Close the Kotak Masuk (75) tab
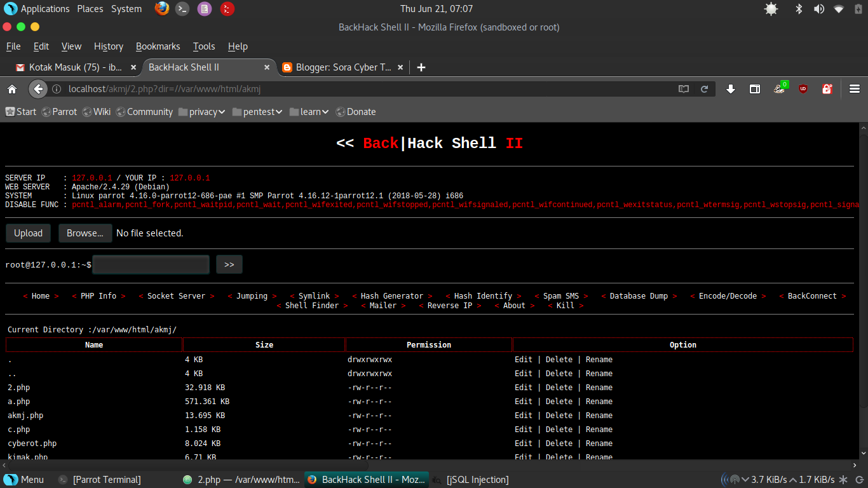 (x=133, y=67)
